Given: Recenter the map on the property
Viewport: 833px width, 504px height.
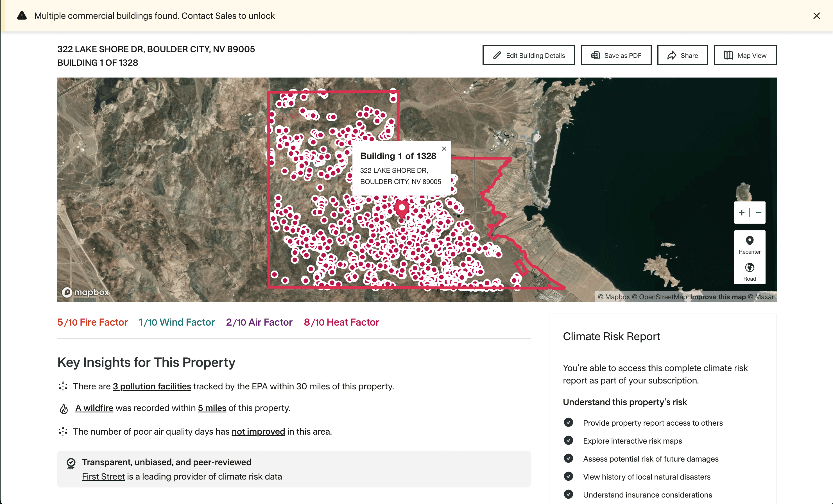Looking at the screenshot, I should point(749,245).
